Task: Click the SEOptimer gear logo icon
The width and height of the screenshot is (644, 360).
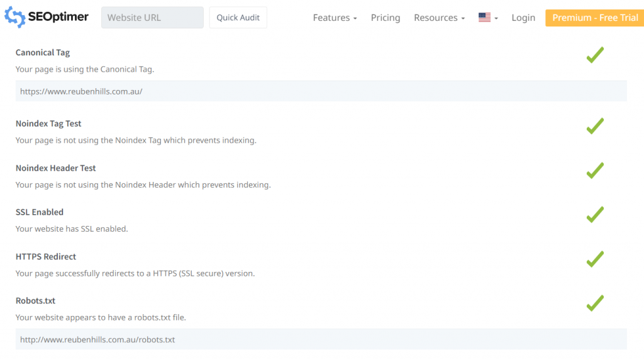Action: pos(14,18)
